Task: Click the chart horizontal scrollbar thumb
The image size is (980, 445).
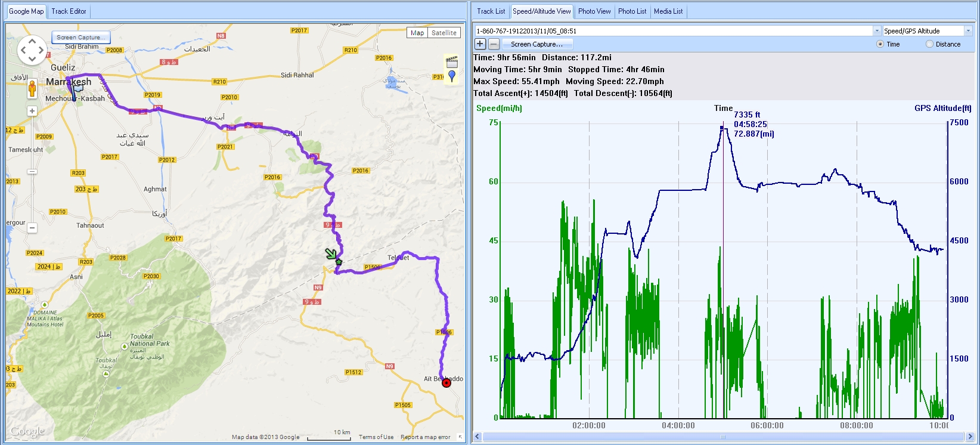Action: (722, 437)
